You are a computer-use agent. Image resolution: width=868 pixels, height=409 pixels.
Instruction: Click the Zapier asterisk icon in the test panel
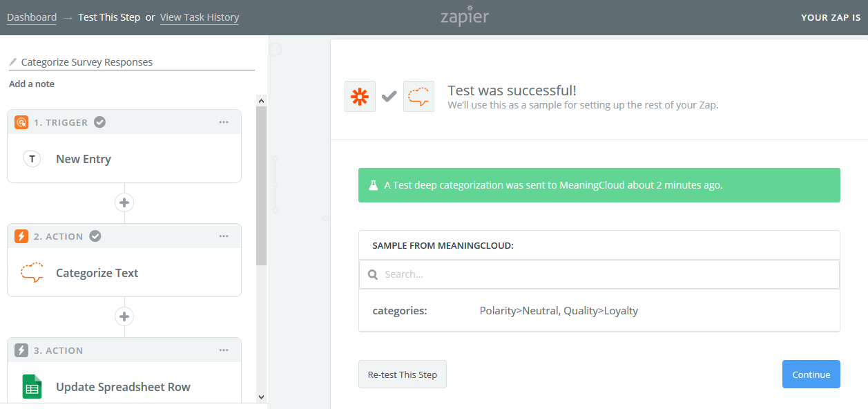[360, 96]
